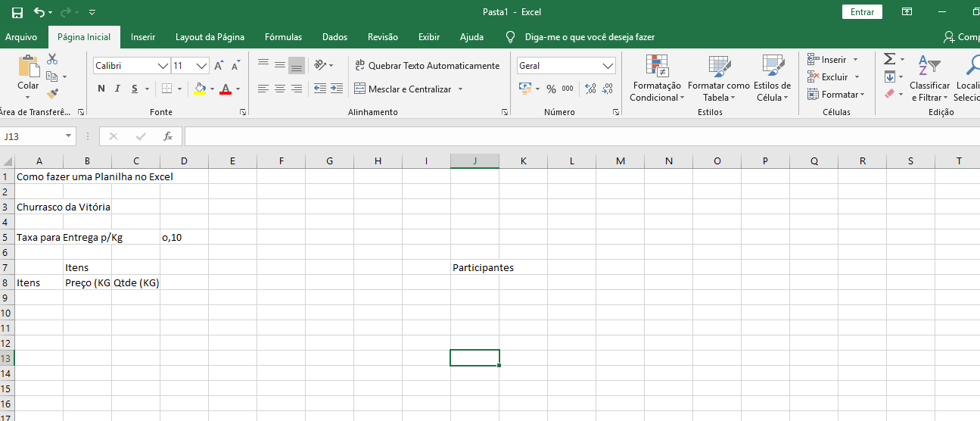Toggle italic (I) formatting
Image resolution: width=980 pixels, height=421 pixels.
(x=117, y=89)
